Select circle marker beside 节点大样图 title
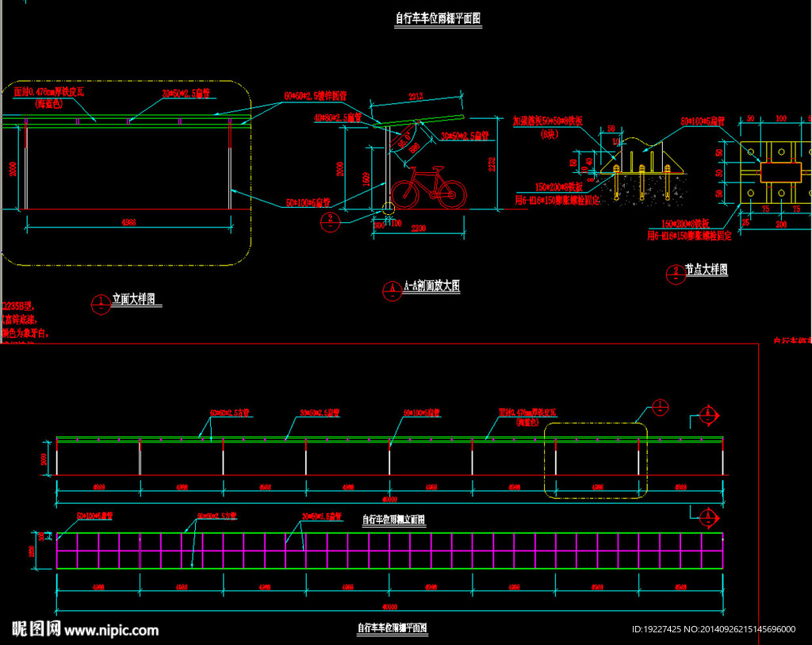Image resolution: width=812 pixels, height=645 pixels. [x=676, y=274]
